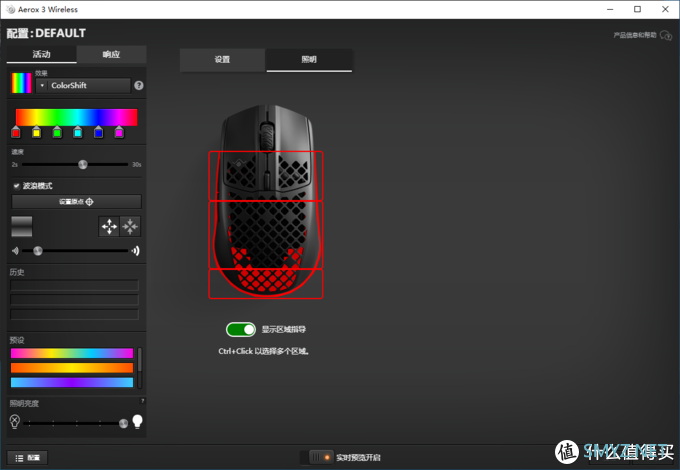Click the brightness help question mark
This screenshot has height=470, width=680.
click(142, 401)
